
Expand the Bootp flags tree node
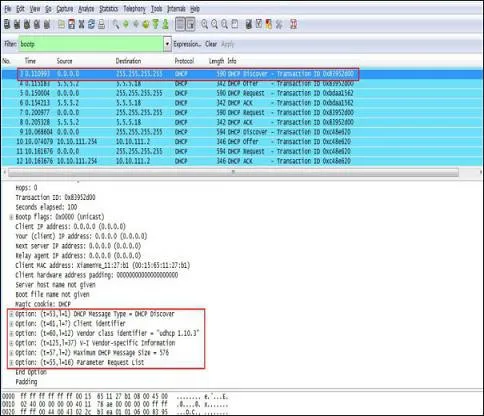tap(11, 217)
